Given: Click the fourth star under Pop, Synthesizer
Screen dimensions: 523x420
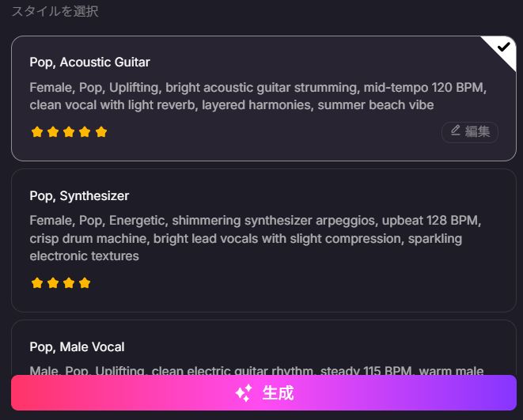Looking at the screenshot, I should (x=85, y=283).
